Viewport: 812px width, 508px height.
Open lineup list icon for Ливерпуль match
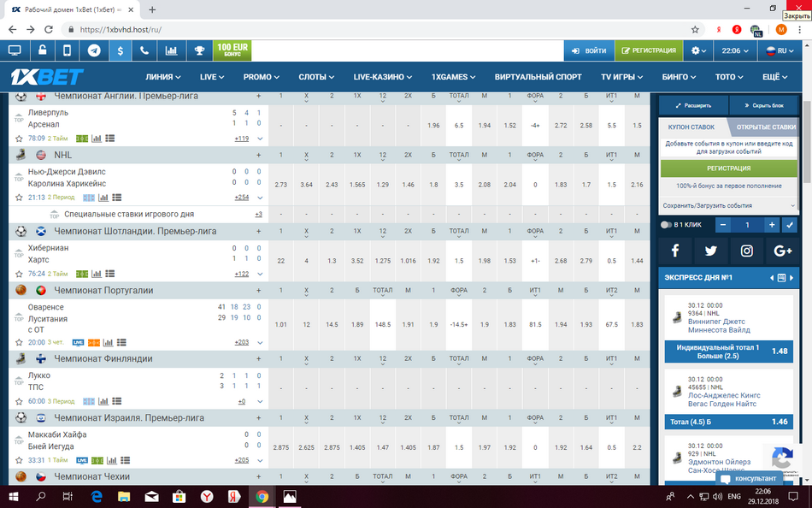(x=109, y=139)
